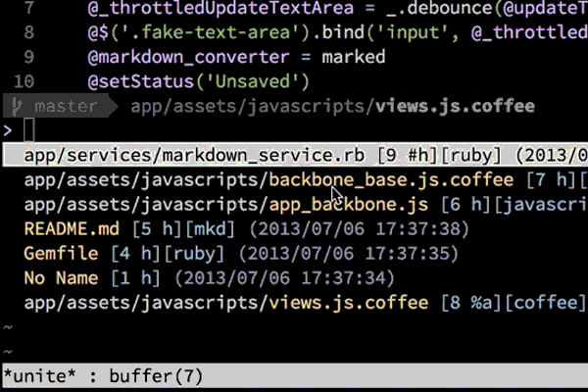Image resolution: width=588 pixels, height=392 pixels.
Task: Click the @markdown_converter = marked line
Action: click(x=236, y=57)
